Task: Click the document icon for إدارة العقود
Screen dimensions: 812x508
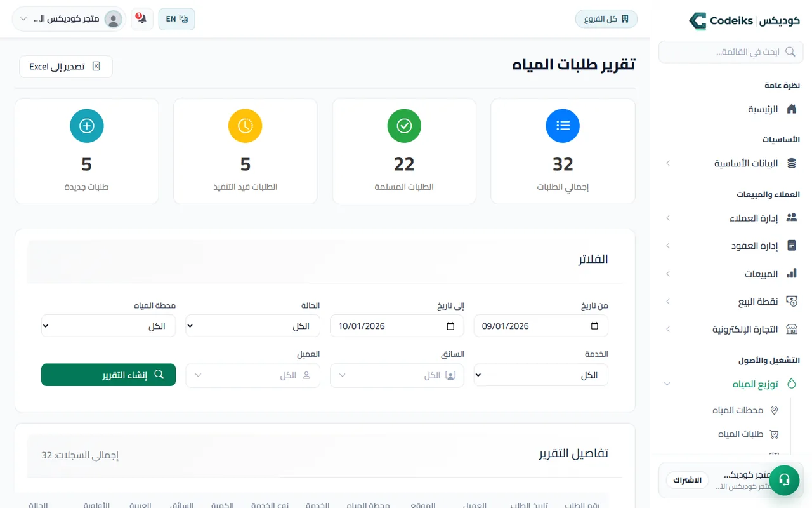Action: tap(791, 246)
